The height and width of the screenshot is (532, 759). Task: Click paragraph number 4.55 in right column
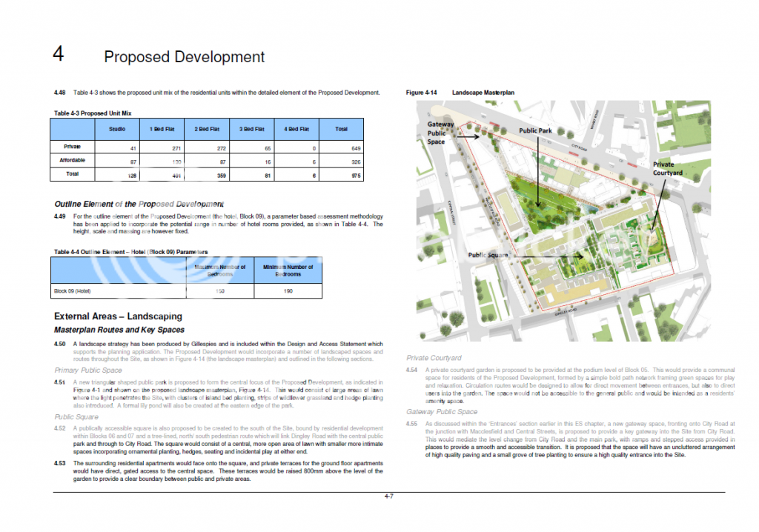pos(412,423)
